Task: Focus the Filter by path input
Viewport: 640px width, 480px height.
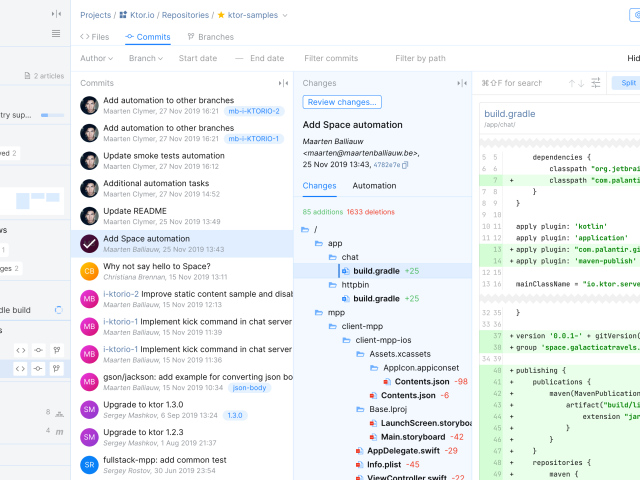Action: pyautogui.click(x=420, y=58)
